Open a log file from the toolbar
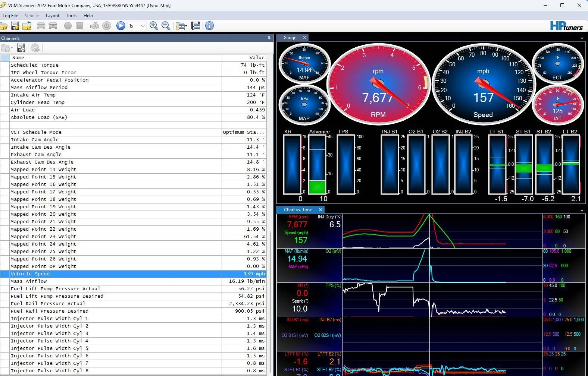 (4, 26)
